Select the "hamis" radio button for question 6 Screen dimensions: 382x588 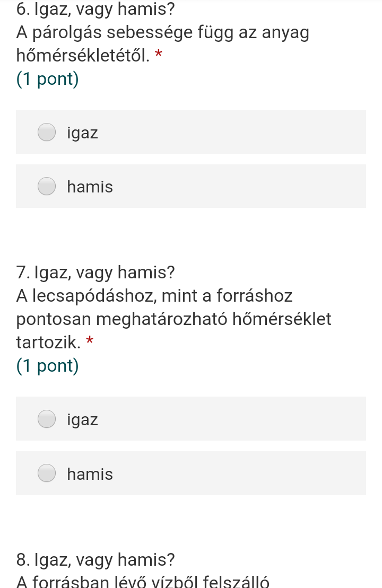coord(47,187)
